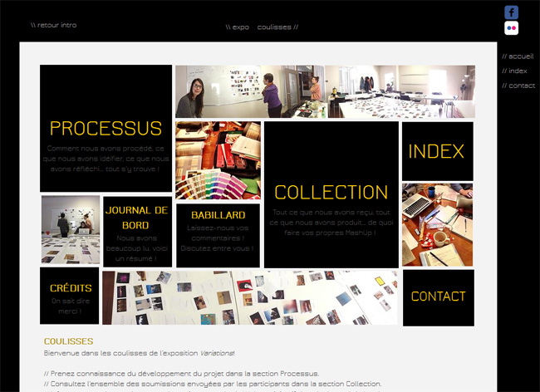
Task: Open the Processus tile
Action: tap(106, 129)
